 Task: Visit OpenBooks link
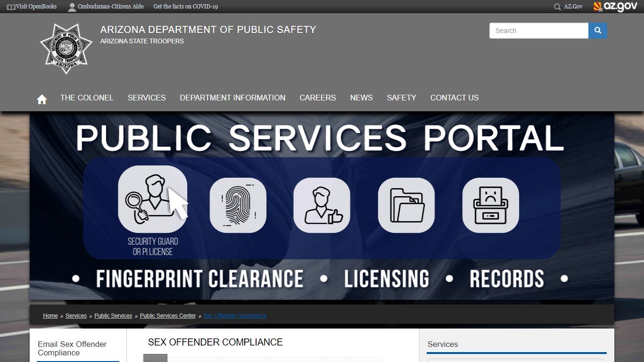(36, 7)
